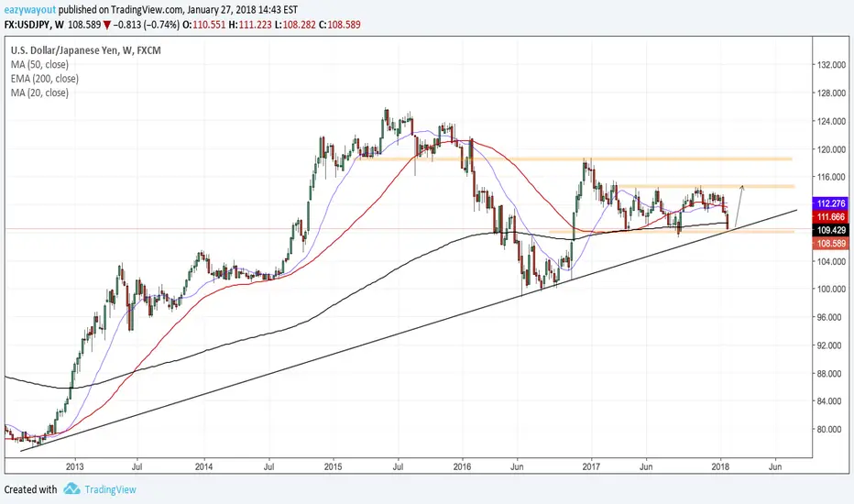
Task: Click the TradingView logo icon at bottom
Action: [71, 488]
